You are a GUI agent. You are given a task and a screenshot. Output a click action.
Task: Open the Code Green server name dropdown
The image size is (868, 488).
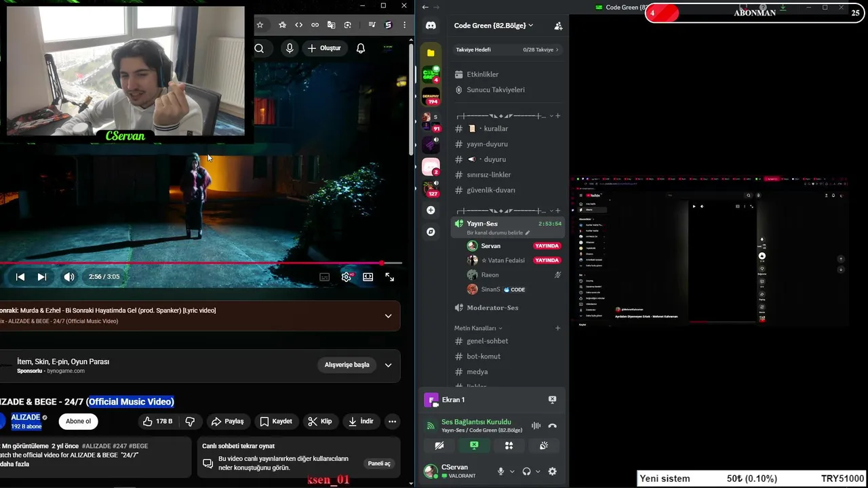494,26
